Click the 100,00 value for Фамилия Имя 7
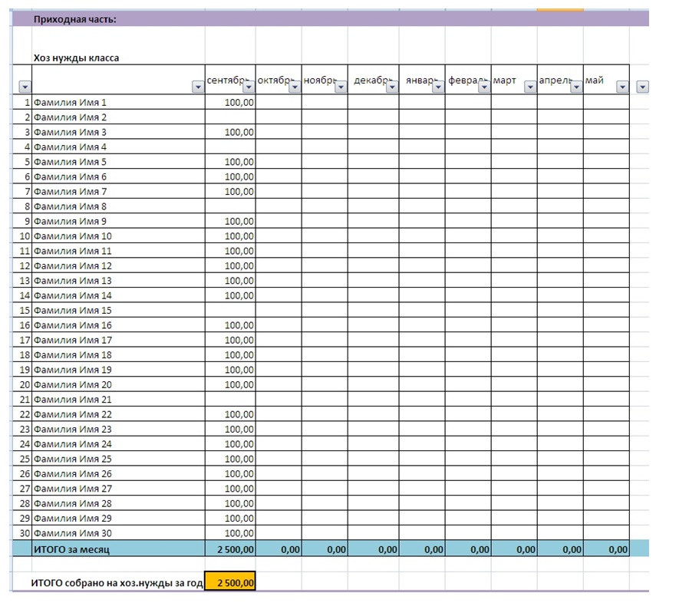The height and width of the screenshot is (616, 679). [x=230, y=191]
